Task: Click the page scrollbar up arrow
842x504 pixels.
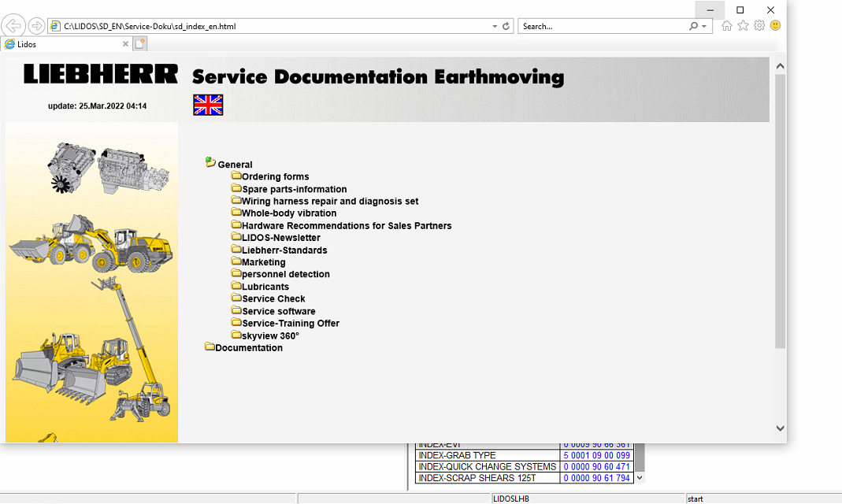Action: pos(781,66)
